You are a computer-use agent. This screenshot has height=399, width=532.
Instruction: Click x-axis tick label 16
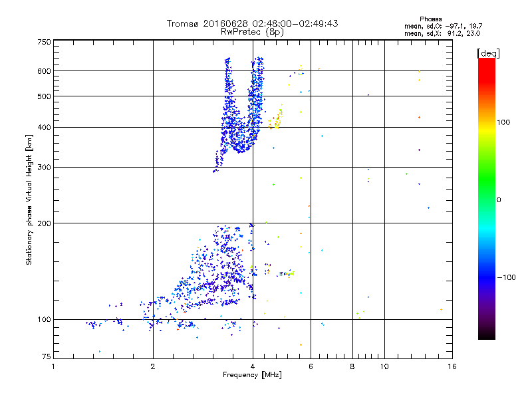(x=452, y=366)
